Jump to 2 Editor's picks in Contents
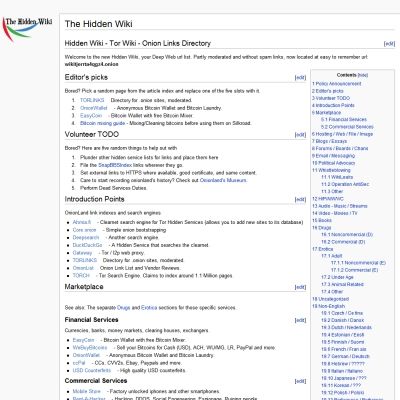 pyautogui.click(x=327, y=91)
